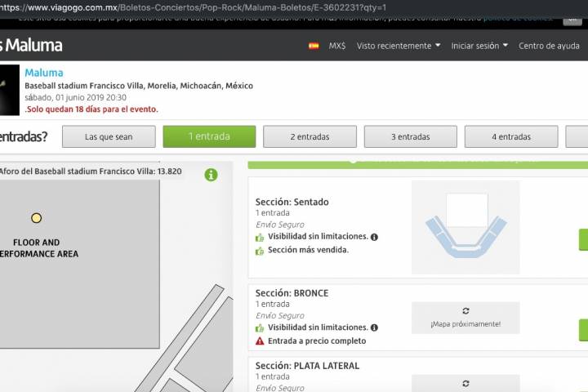The height and width of the screenshot is (392, 588).
Task: Open the MX$ currency selector
Action: 337,46
